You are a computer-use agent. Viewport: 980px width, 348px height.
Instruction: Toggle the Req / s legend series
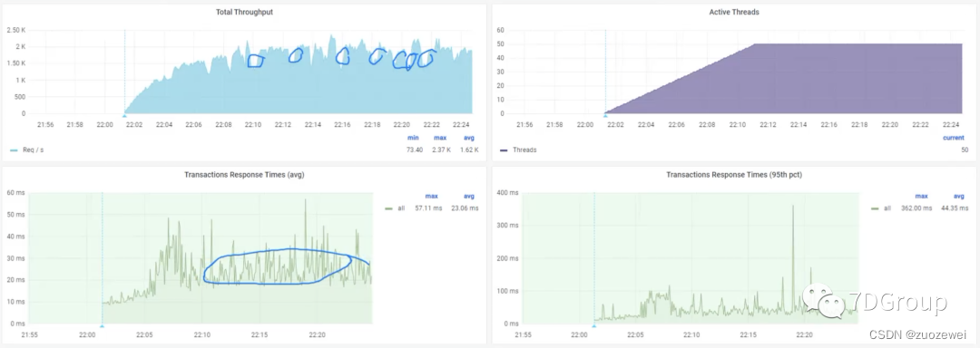click(33, 150)
